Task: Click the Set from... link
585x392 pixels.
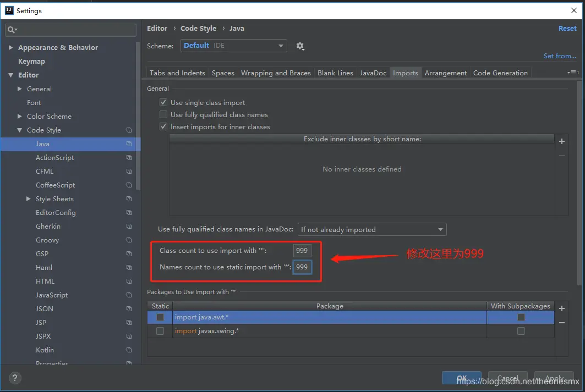Action: click(x=560, y=56)
